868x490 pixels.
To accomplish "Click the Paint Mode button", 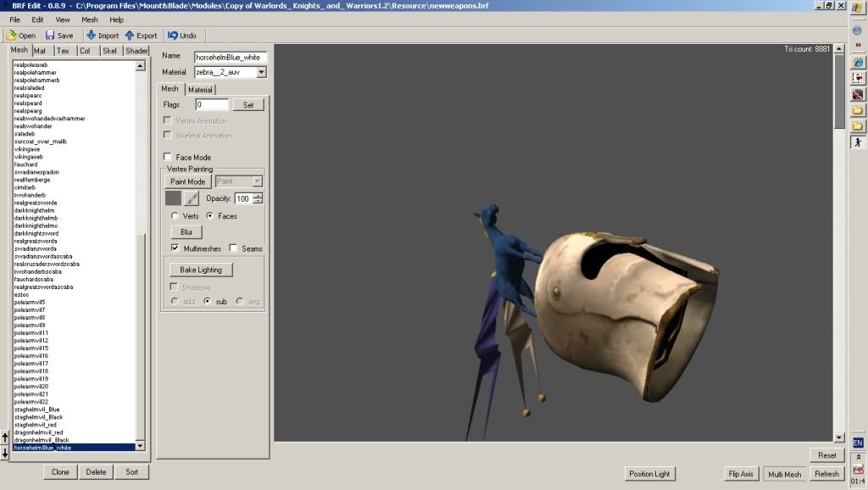I will pyautogui.click(x=187, y=181).
